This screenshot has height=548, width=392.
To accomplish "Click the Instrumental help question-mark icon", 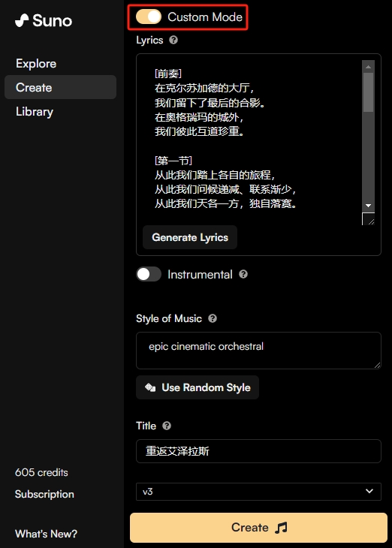I will (x=243, y=274).
